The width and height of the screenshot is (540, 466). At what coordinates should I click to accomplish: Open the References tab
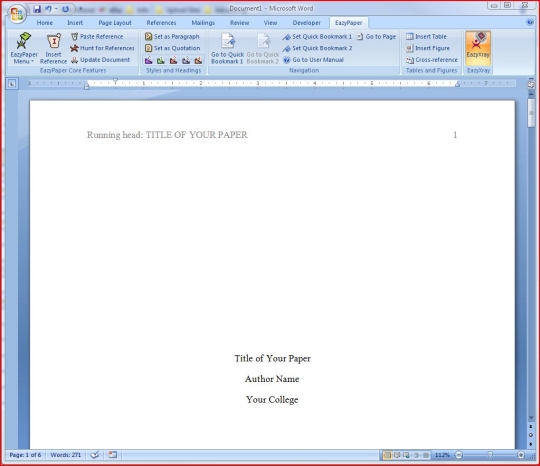click(161, 23)
